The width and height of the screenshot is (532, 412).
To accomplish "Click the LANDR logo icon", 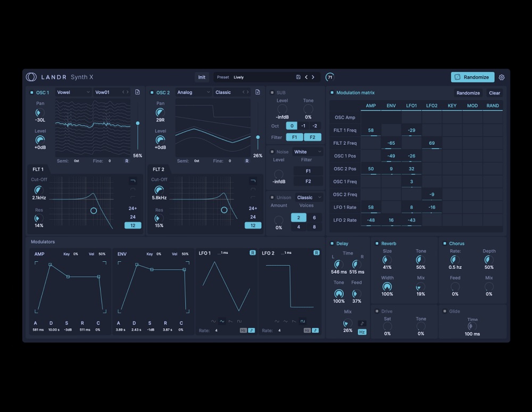I will [x=31, y=77].
